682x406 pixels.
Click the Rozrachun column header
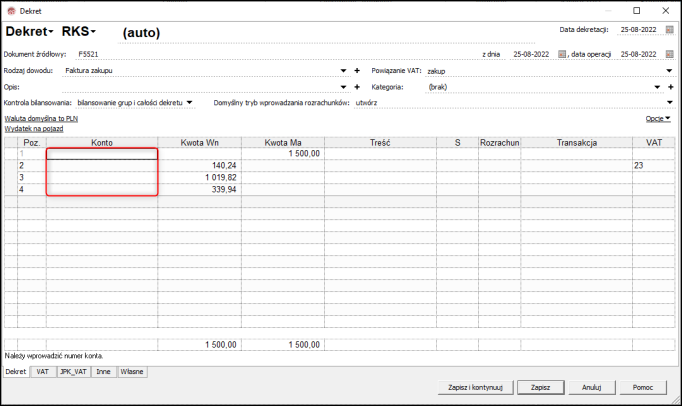tap(499, 142)
